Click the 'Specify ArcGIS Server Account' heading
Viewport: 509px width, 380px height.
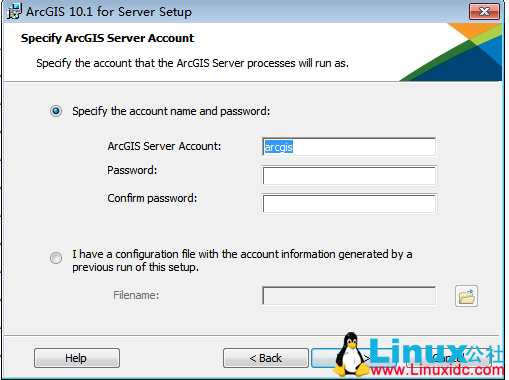(x=107, y=38)
